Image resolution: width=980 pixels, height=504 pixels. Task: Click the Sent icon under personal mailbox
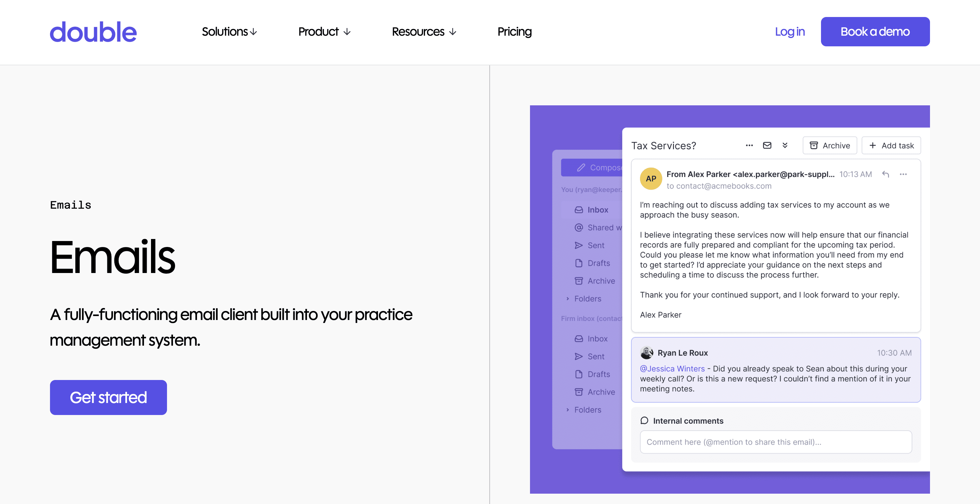pos(579,245)
